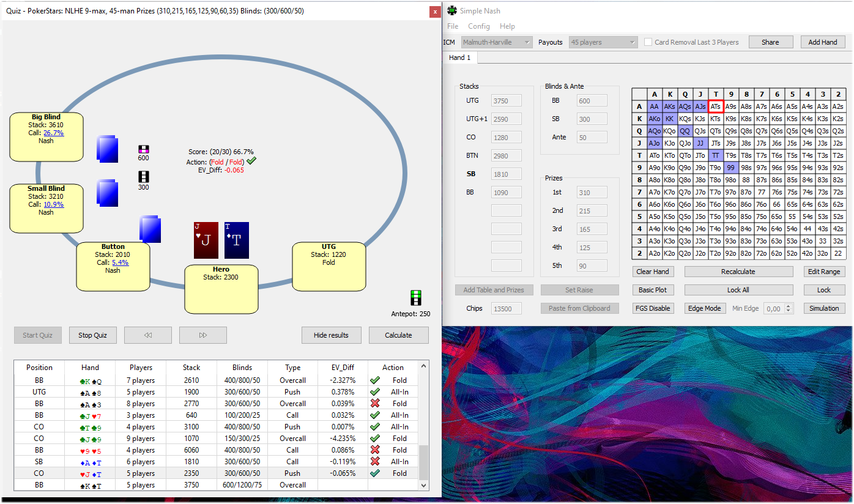Click the Big Blind 26.7% call link
Image resolution: width=854 pixels, height=504 pixels.
point(53,133)
